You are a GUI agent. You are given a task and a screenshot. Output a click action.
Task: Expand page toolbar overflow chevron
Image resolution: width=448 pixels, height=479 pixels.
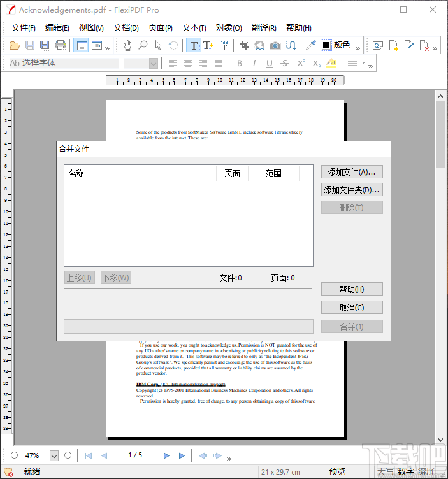[x=435, y=48]
